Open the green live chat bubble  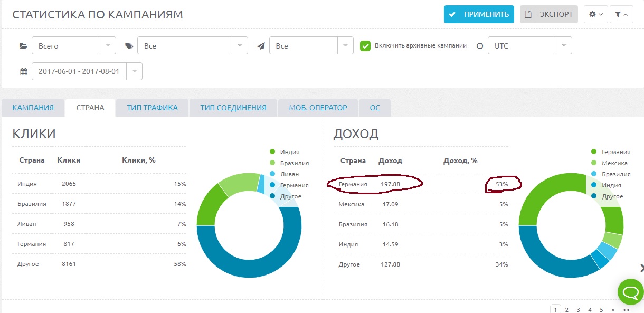pyautogui.click(x=630, y=292)
